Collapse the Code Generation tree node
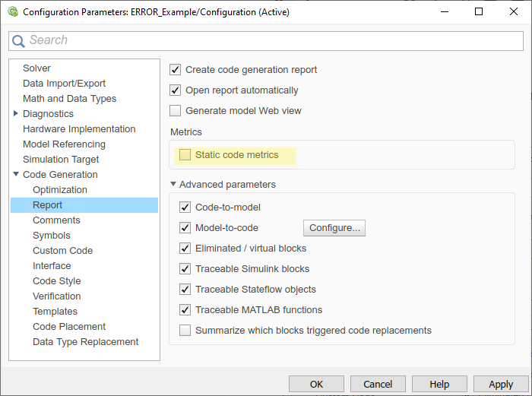Image resolution: width=532 pixels, height=396 pixels. (16, 175)
